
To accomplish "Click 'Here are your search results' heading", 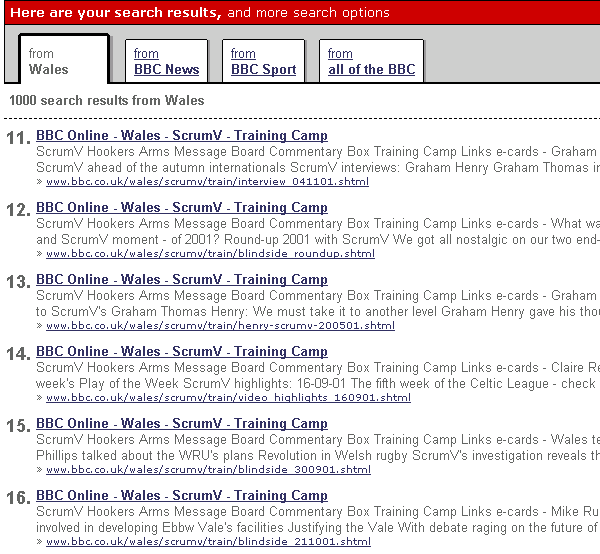I will (116, 13).
